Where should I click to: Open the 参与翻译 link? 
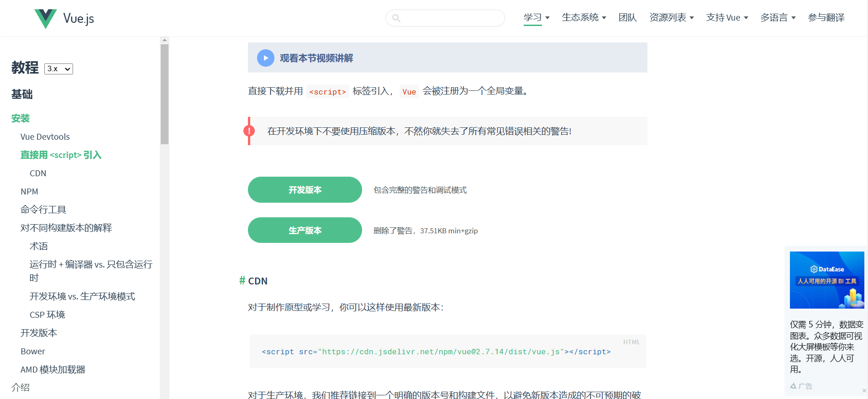click(826, 18)
